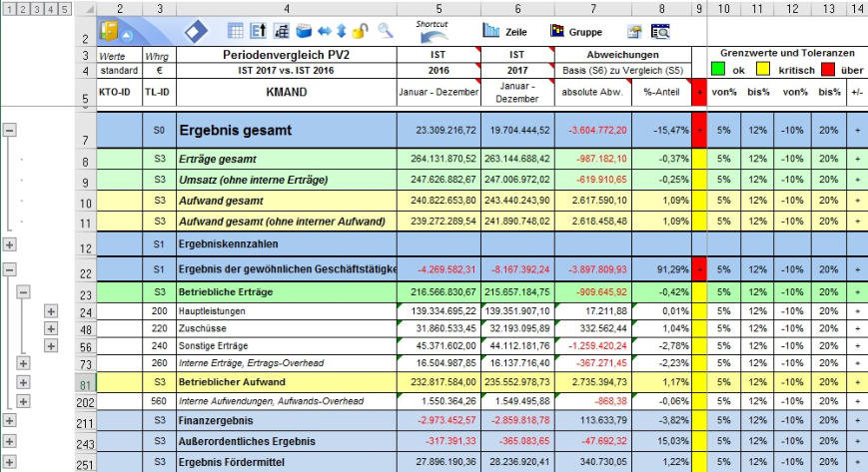Select the KMAND header cell
This screenshot has height=472, width=868.
point(287,92)
